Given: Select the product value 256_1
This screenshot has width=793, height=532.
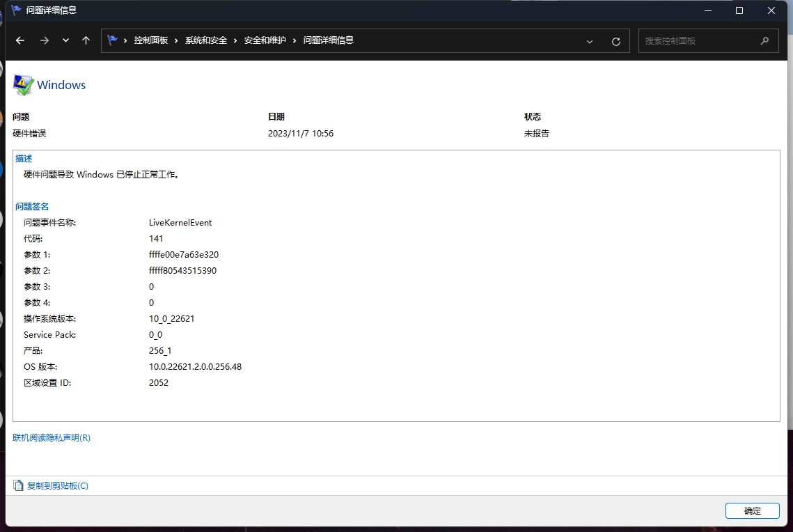Looking at the screenshot, I should (160, 351).
